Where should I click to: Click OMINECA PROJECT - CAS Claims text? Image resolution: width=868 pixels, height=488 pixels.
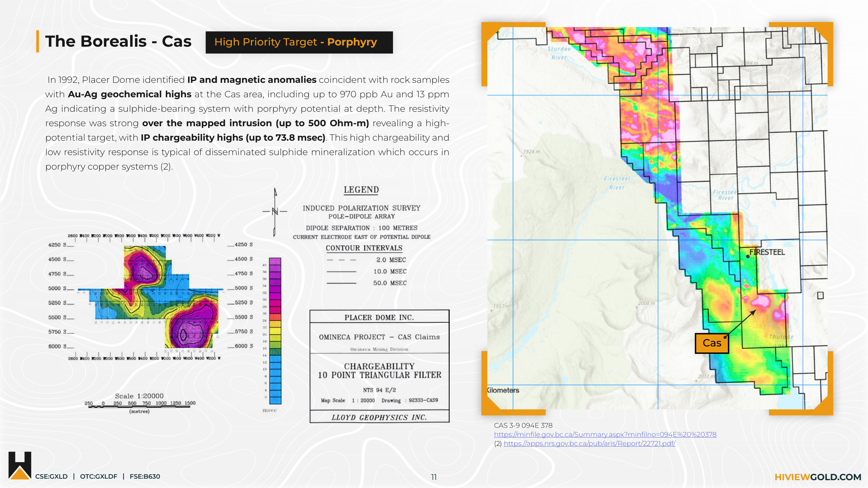(379, 337)
